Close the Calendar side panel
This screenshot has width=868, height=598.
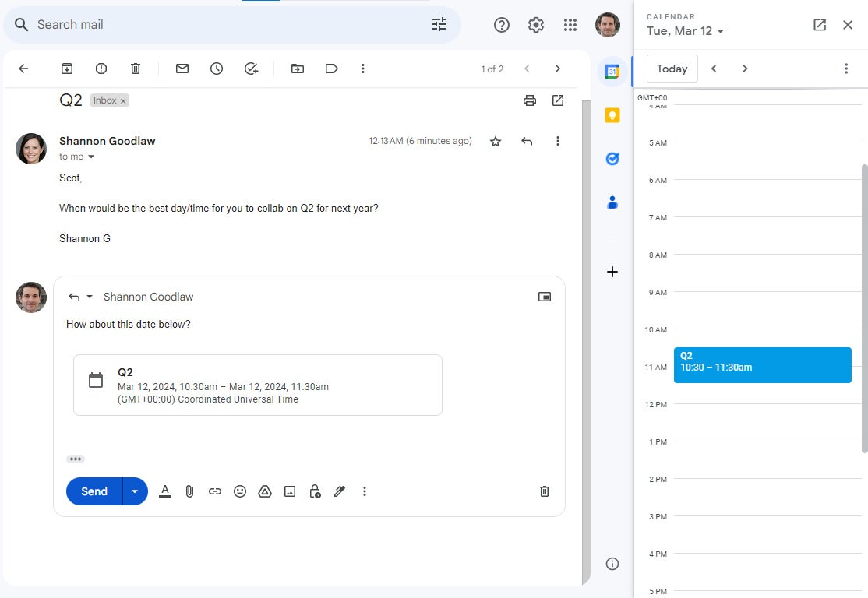[x=848, y=25]
